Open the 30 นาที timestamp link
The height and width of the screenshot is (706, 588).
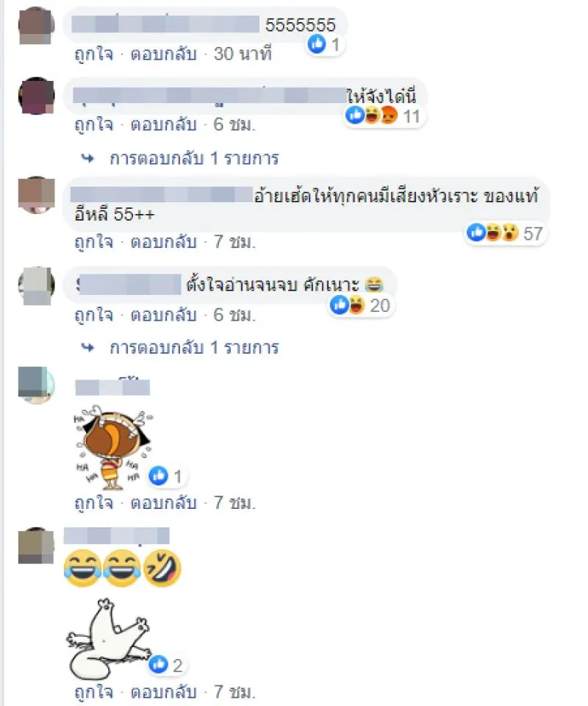(x=243, y=54)
